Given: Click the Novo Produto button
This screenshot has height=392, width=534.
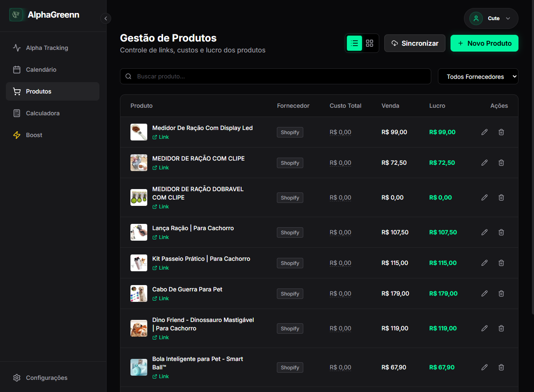Looking at the screenshot, I should pyautogui.click(x=484, y=43).
